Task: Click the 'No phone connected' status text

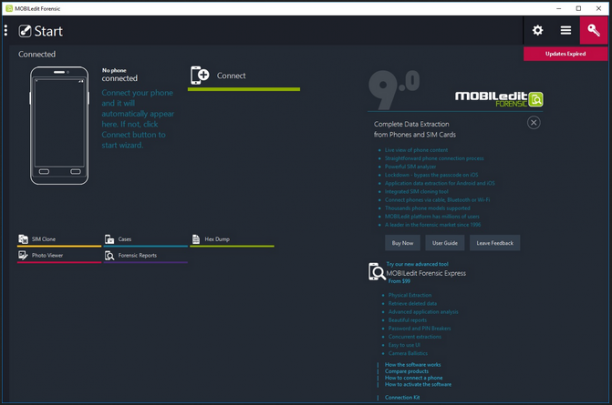Action: (120, 75)
